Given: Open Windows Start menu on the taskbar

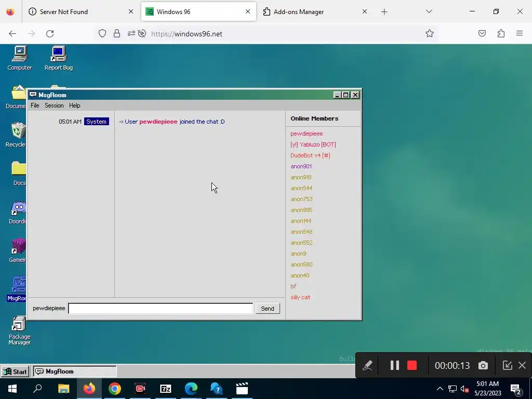Looking at the screenshot, I should 12,389.
